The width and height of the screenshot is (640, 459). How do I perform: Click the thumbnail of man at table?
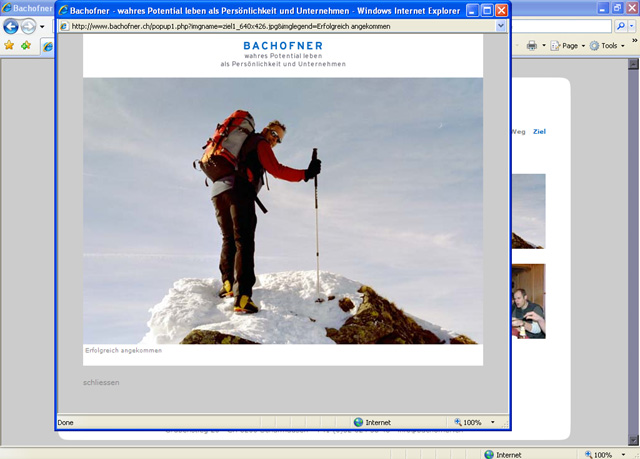[x=528, y=301]
